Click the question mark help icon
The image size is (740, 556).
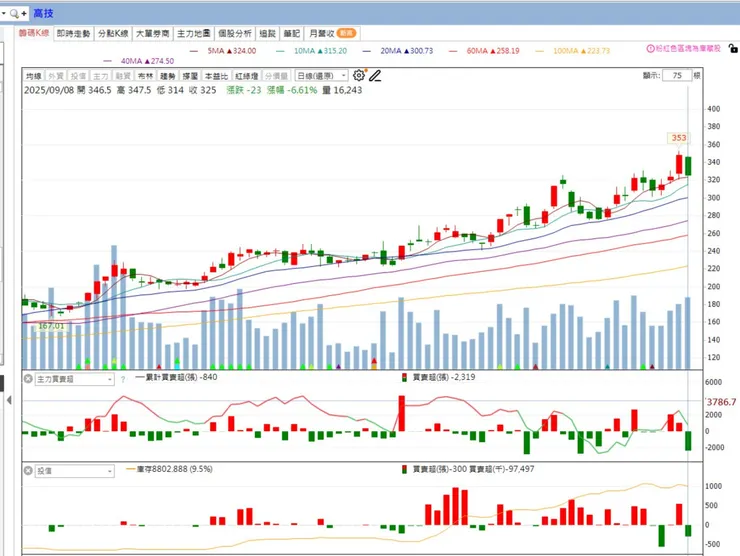(x=123, y=379)
